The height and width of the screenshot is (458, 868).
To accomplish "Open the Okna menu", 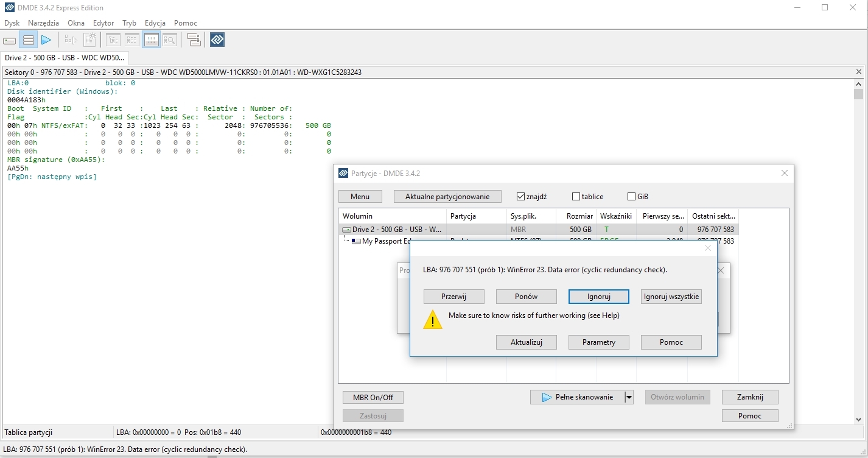I will coord(76,23).
